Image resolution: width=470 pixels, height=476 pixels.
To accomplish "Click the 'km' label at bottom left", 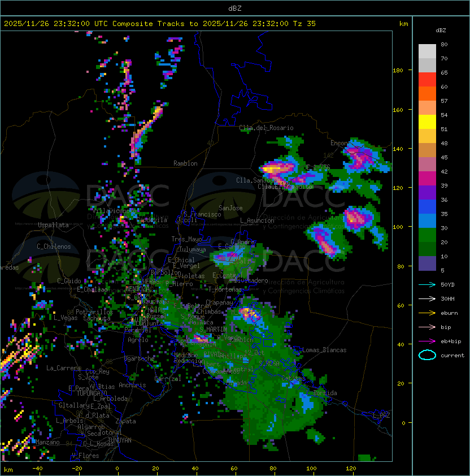I will [8, 470].
